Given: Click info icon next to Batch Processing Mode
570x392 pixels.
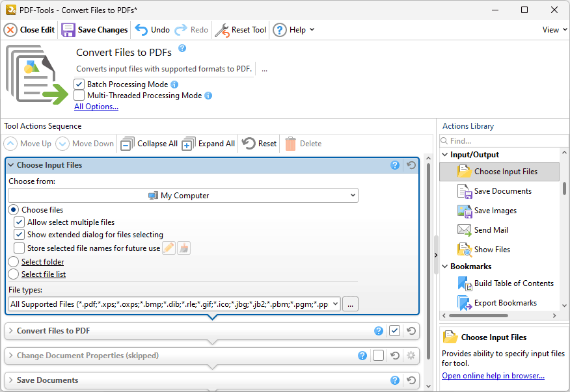Looking at the screenshot, I should (174, 85).
